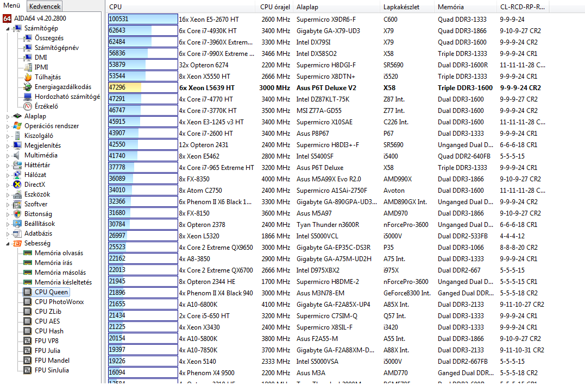Image resolution: width=585 pixels, height=392 pixels.
Task: Sort by CPU órajel column header
Action: (275, 7)
